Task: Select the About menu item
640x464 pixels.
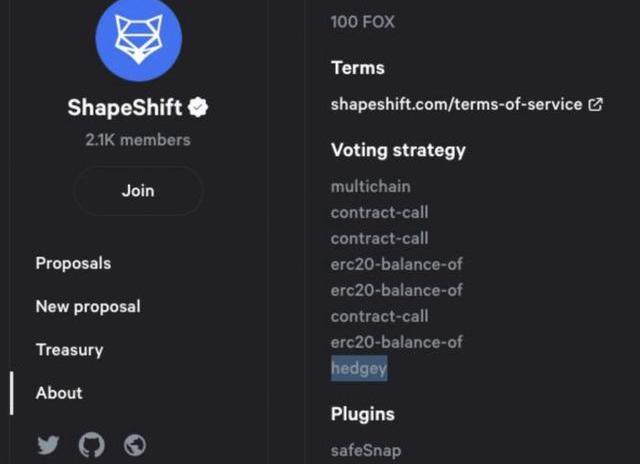Action: click(x=59, y=393)
